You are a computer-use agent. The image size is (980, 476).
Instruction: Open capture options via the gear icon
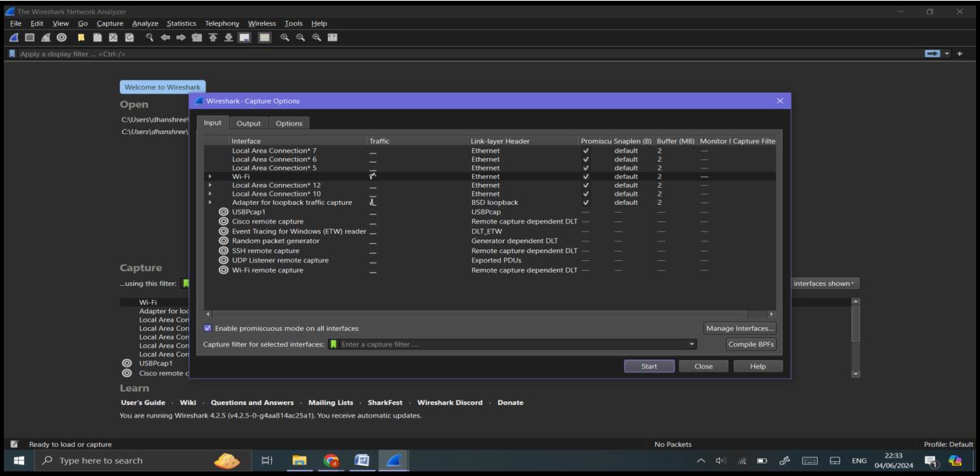(61, 37)
